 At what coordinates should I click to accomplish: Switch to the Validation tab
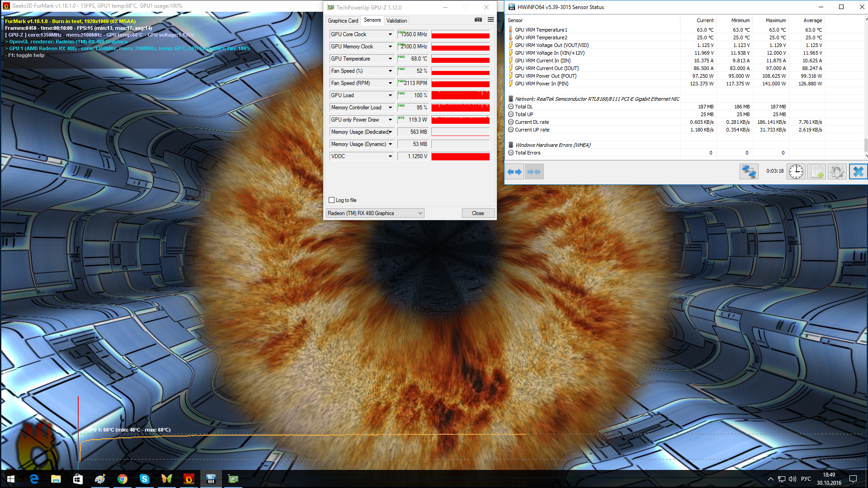click(396, 21)
